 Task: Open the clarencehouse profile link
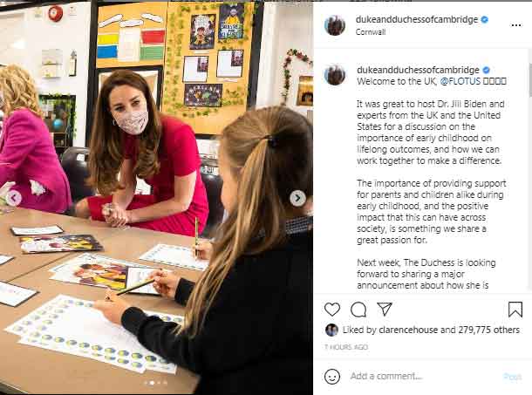(x=408, y=330)
